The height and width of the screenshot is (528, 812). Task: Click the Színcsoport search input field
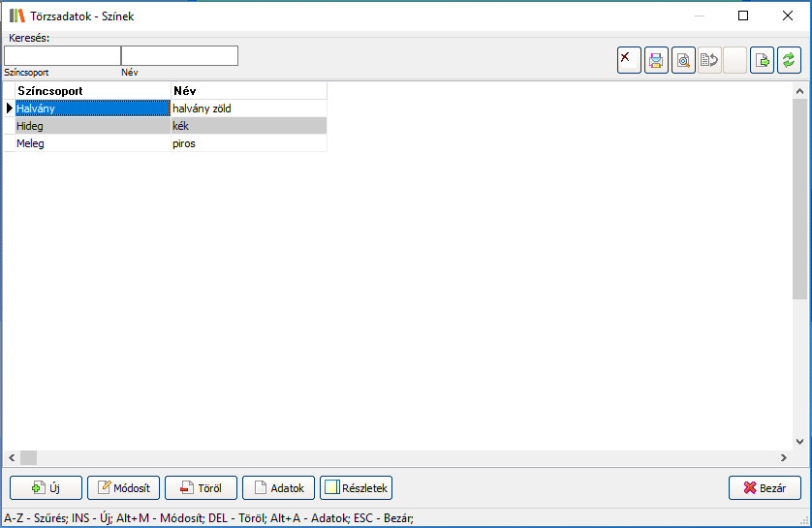coord(62,56)
